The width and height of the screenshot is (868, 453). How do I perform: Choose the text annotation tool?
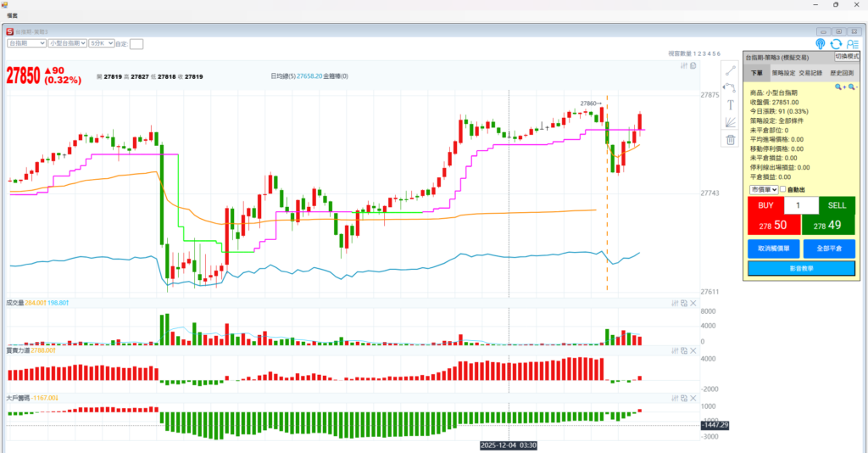[x=730, y=104]
